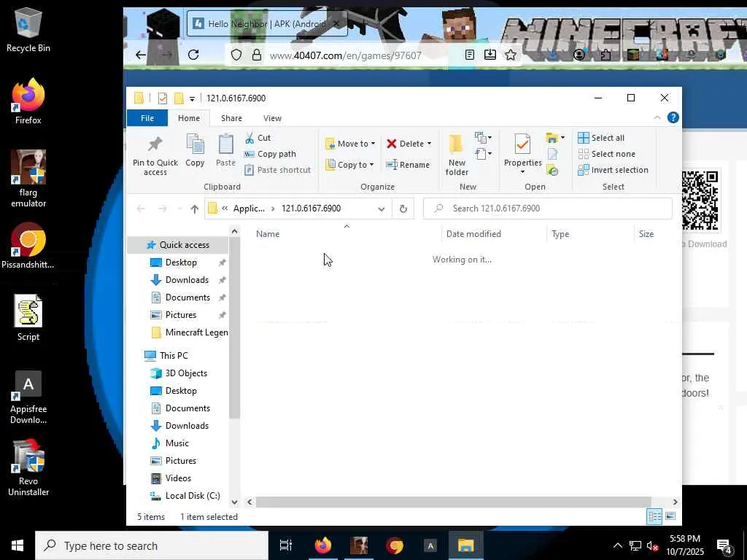Click the Firefox URL address field
Viewport: 747px width, 560px height.
point(345,55)
